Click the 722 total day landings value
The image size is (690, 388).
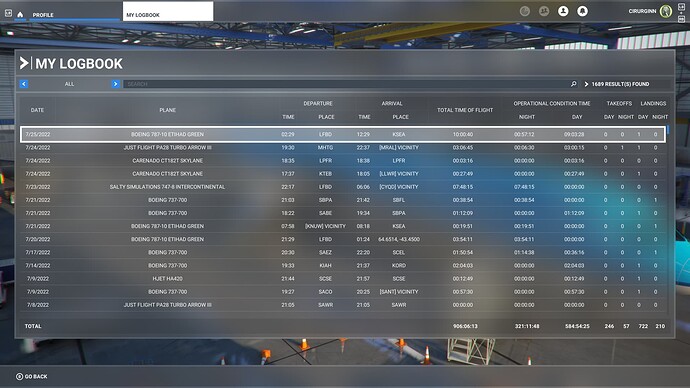point(643,326)
